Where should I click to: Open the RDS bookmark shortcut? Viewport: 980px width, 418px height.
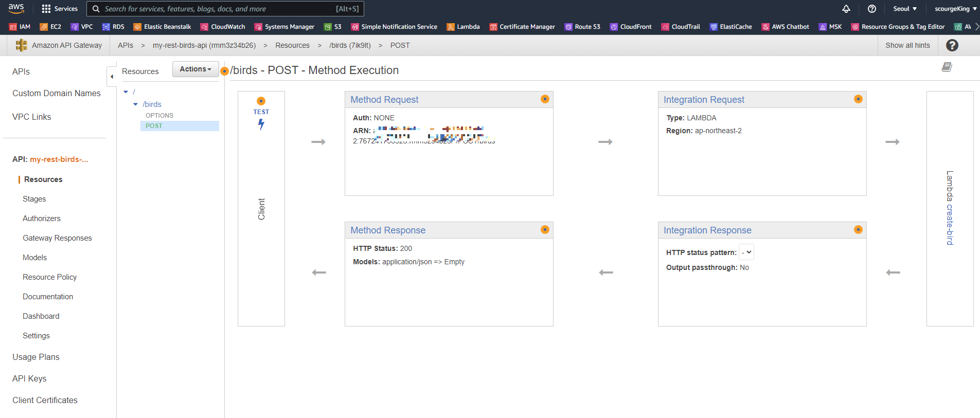tap(113, 27)
